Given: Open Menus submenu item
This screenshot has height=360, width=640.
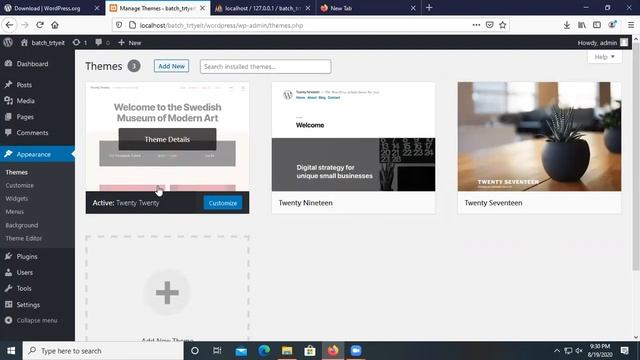Looking at the screenshot, I should click(x=15, y=211).
